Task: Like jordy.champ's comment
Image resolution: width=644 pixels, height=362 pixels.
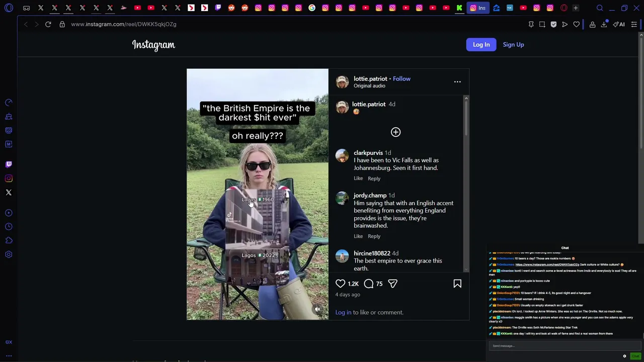Action: point(358,236)
